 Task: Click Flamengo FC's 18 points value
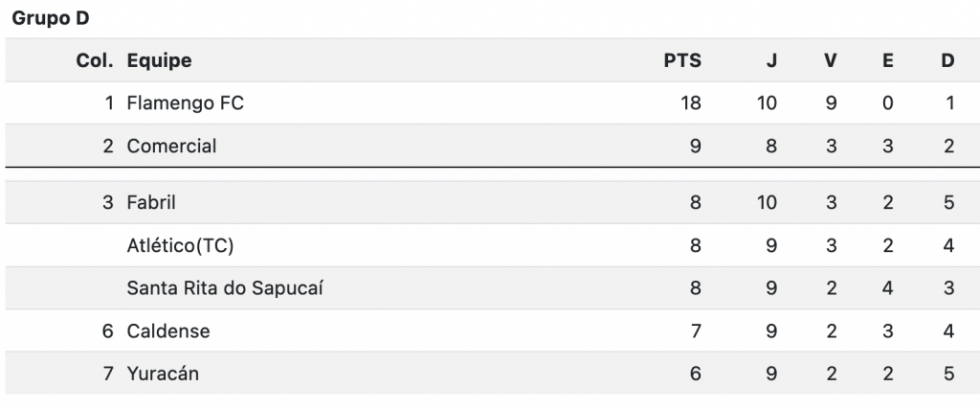(691, 102)
